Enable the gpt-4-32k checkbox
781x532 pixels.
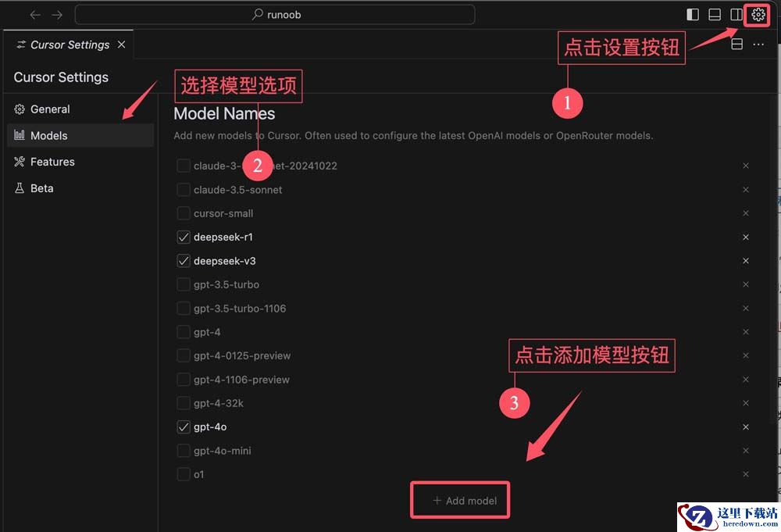click(x=184, y=403)
